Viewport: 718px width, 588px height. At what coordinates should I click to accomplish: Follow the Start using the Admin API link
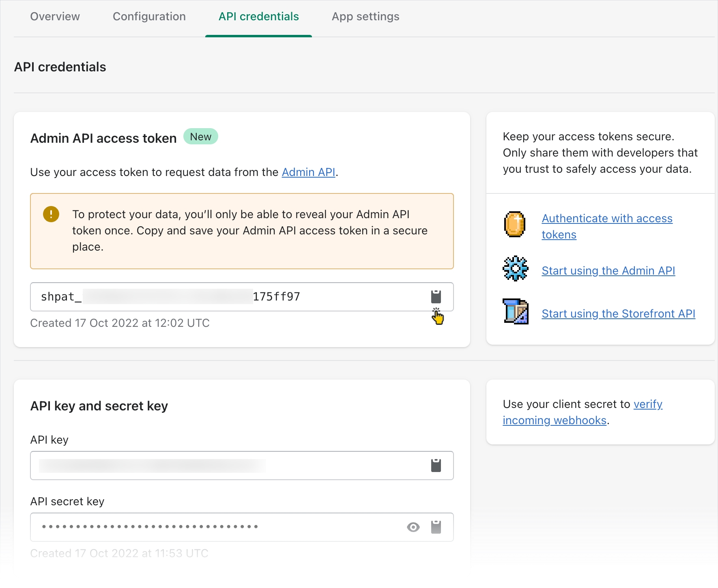(608, 270)
